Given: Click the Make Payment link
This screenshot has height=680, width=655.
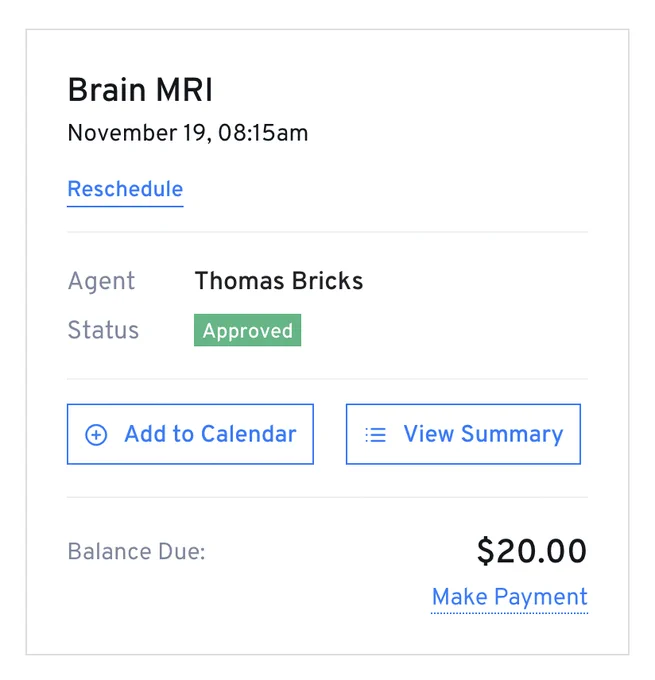Looking at the screenshot, I should pyautogui.click(x=510, y=597).
